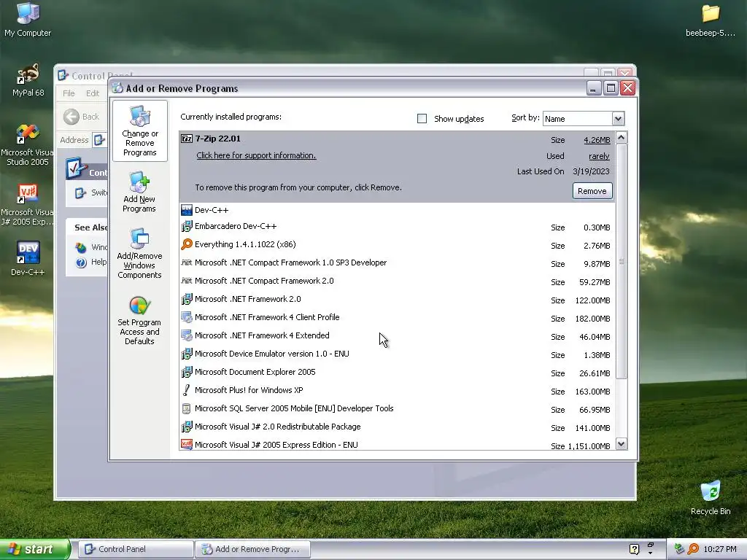Select the Microsoft Visual Studio 2005 desktop icon

(x=28, y=145)
